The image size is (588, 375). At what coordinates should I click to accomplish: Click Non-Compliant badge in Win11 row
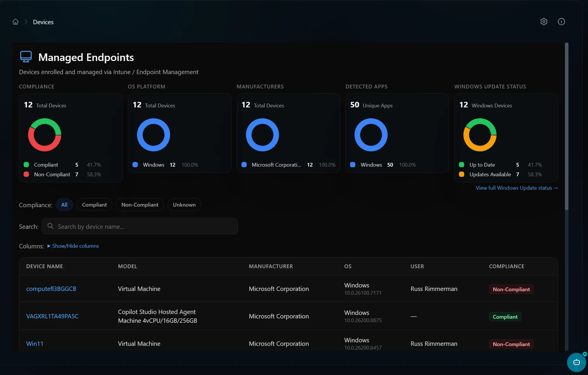click(511, 344)
